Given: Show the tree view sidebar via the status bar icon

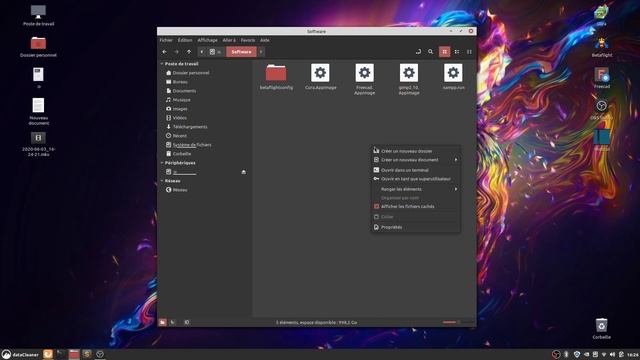Looking at the screenshot, I should 173,322.
